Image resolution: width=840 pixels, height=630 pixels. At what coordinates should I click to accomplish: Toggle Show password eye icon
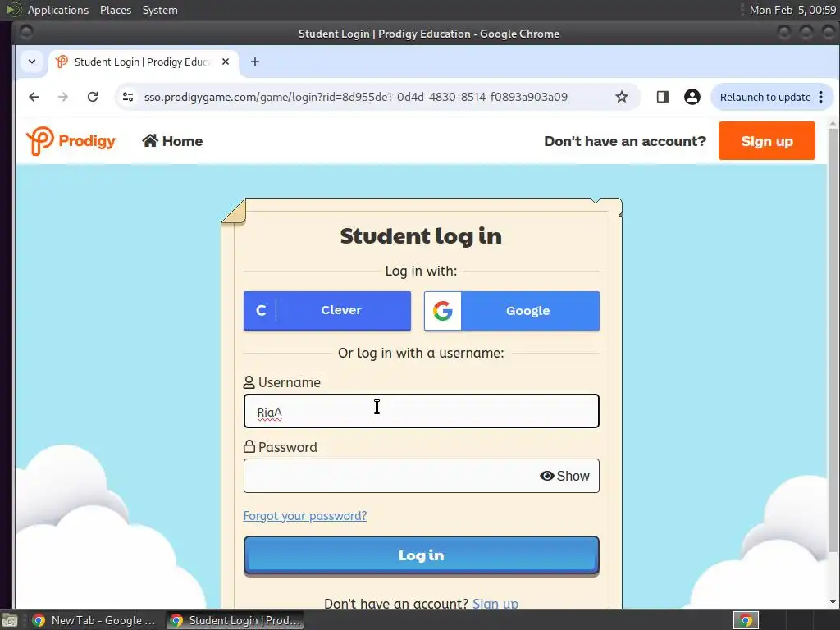[x=564, y=476]
